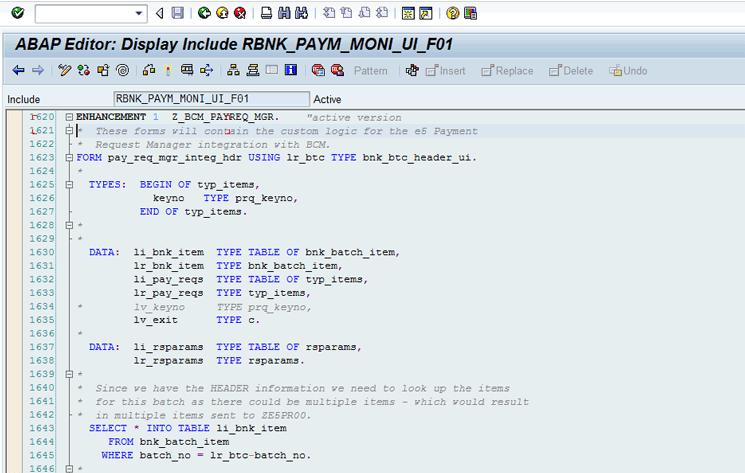Toggle Display/Change pencil icon
Viewport: 745px width, 473px height.
point(64,71)
